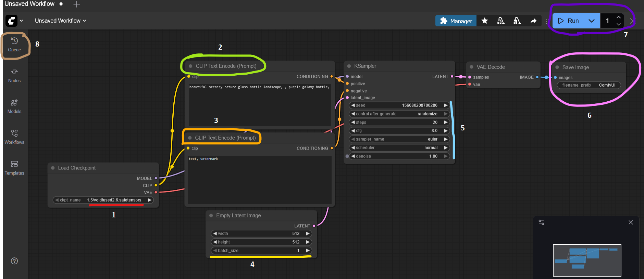Screen dimensions: 644x279
Task: Open the Templates sidebar panel
Action: 14,168
